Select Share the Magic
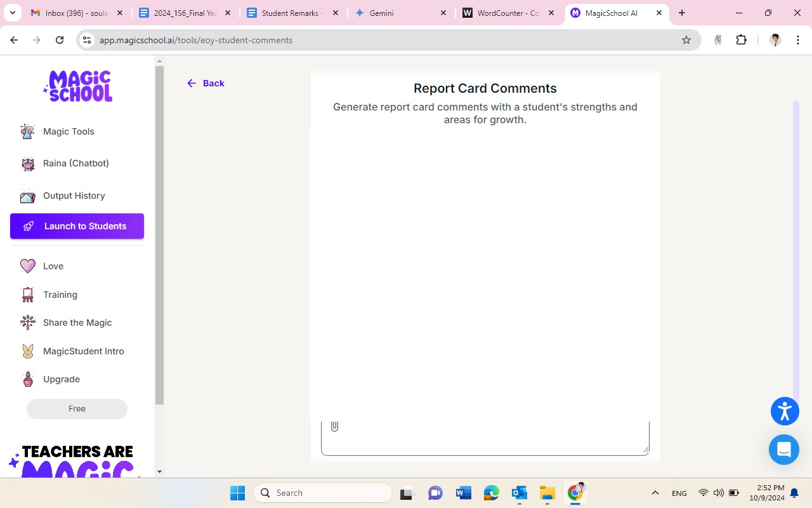 click(x=77, y=323)
